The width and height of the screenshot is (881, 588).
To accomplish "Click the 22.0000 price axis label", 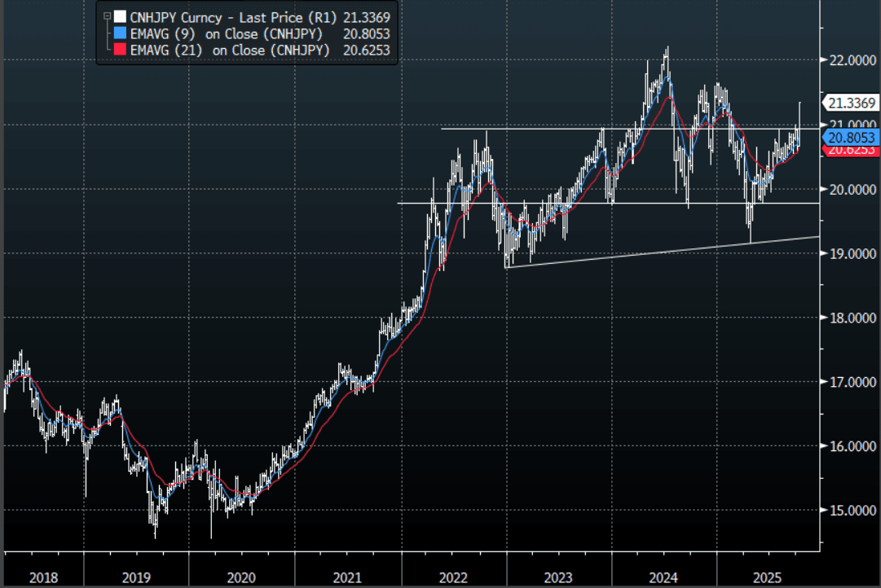I will (852, 60).
